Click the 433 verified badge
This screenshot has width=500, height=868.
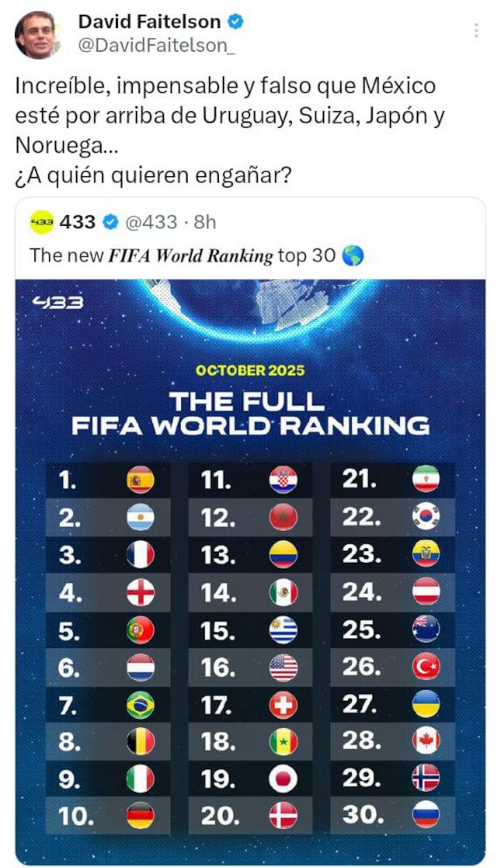110,222
